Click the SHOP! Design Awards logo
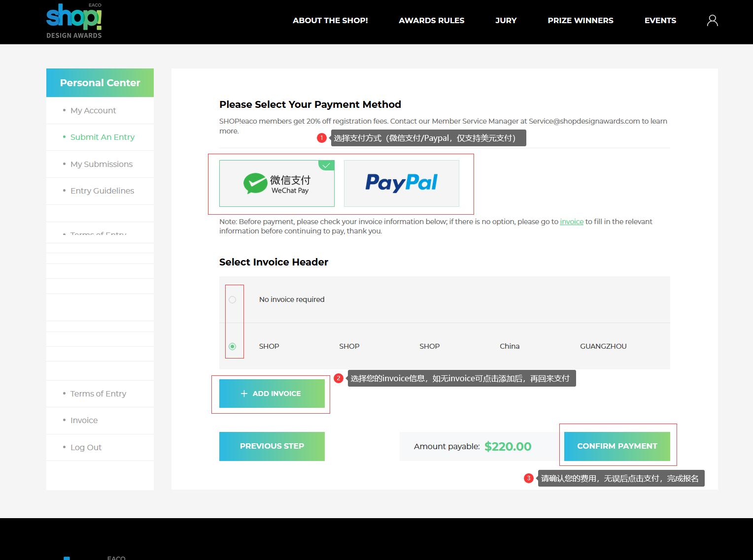This screenshot has height=560, width=753. (x=74, y=21)
